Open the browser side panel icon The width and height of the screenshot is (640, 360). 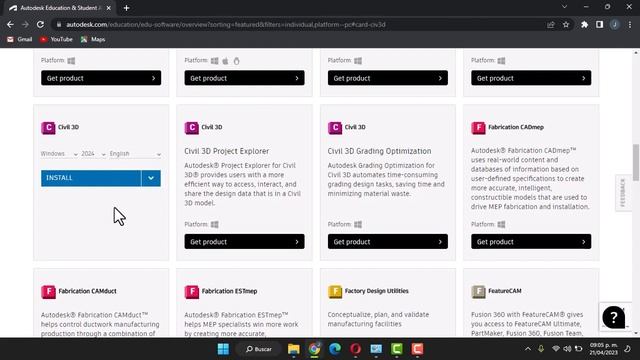(600, 24)
